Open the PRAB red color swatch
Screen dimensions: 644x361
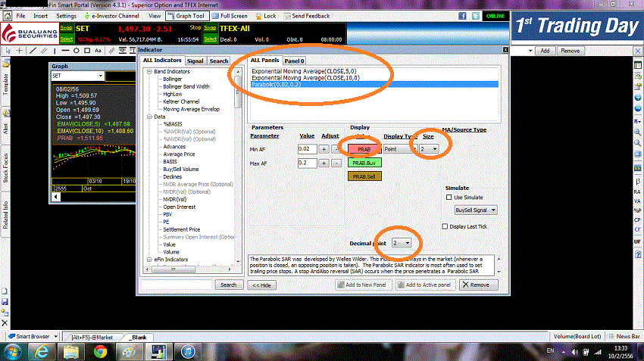(x=364, y=149)
